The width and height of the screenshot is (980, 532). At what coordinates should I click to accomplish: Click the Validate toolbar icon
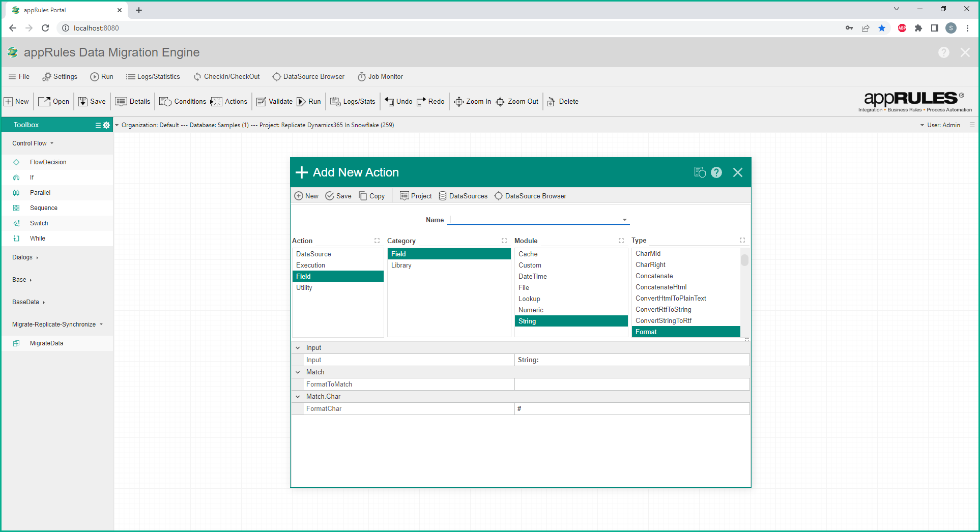261,102
